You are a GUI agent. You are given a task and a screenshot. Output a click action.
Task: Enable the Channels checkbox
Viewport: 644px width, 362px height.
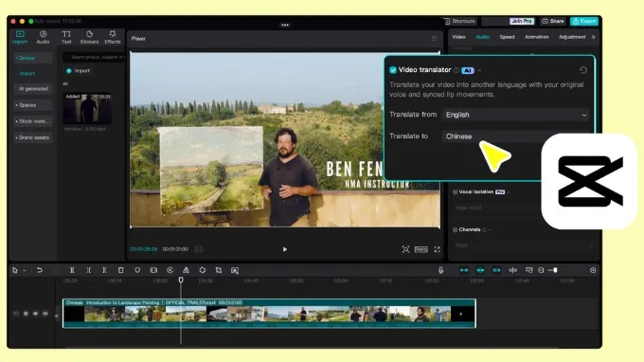[456, 229]
